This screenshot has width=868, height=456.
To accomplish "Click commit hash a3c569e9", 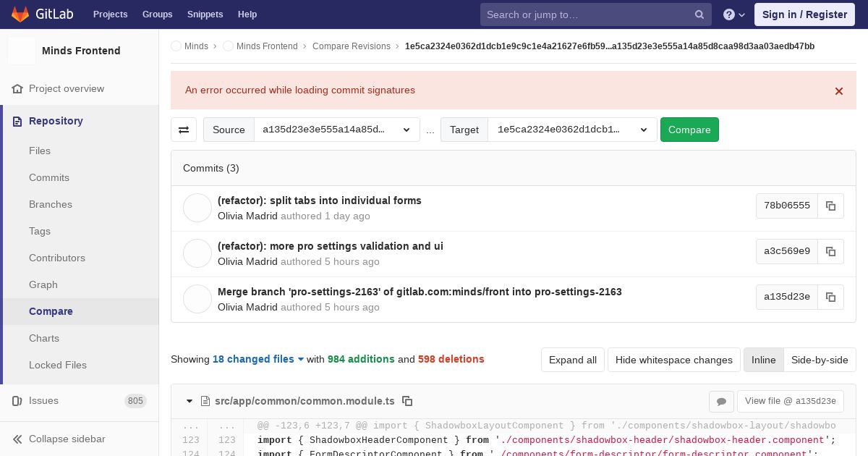I will coord(787,251).
